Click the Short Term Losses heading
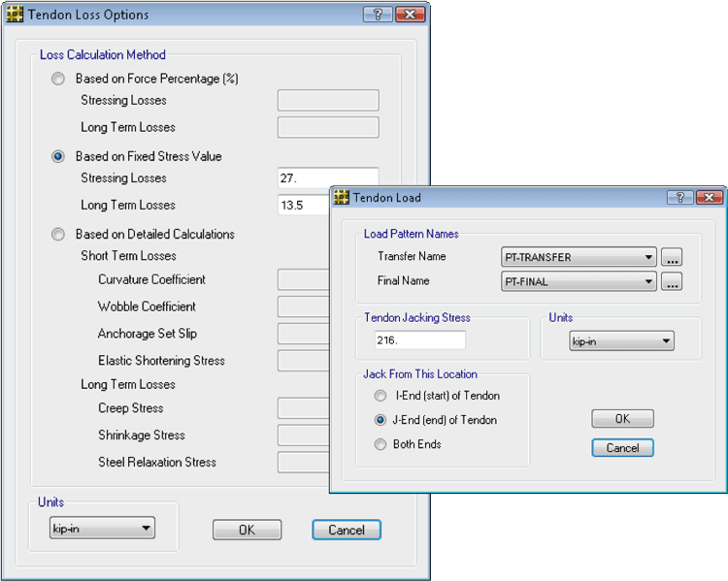Screen dimensions: 728x581 tap(128, 256)
